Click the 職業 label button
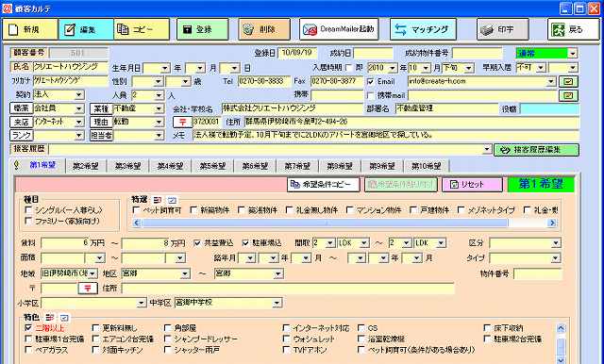Image resolution: width=604 pixels, height=364 pixels. click(x=22, y=108)
